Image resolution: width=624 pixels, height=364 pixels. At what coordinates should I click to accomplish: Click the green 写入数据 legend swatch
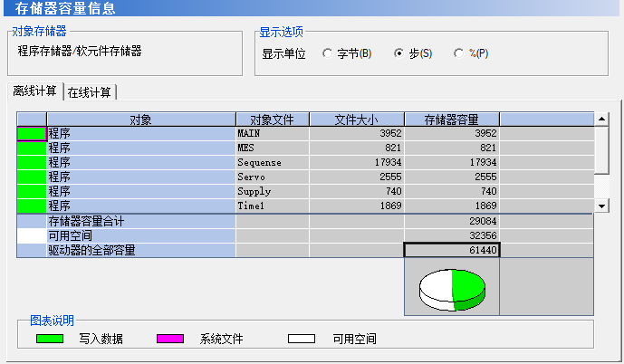(x=49, y=340)
